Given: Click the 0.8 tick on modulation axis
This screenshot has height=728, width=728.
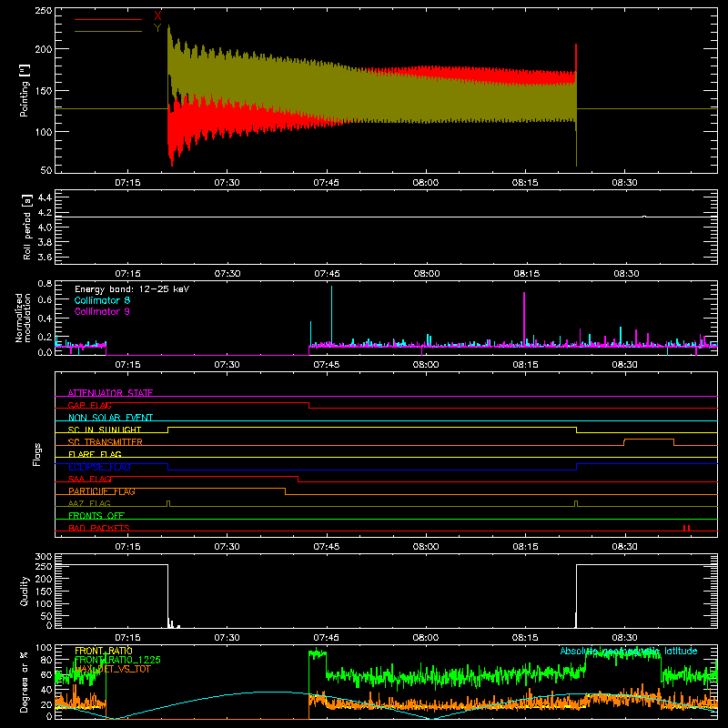Looking at the screenshot, I should coord(45,284).
